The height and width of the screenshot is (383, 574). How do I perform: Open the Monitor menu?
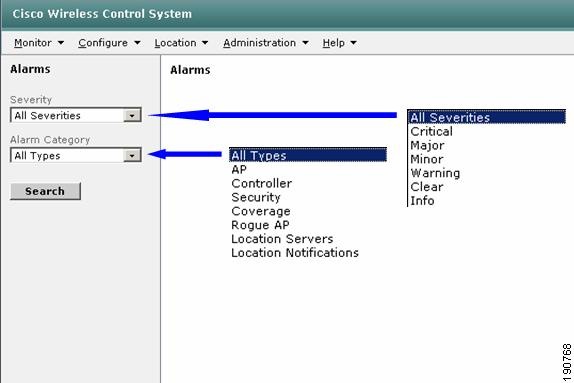(39, 43)
